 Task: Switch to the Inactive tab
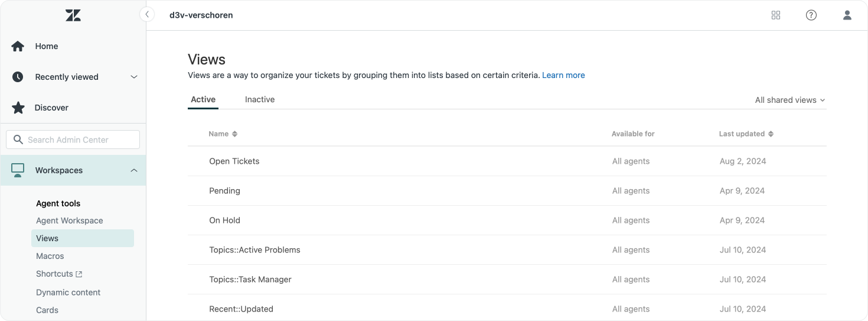point(260,99)
